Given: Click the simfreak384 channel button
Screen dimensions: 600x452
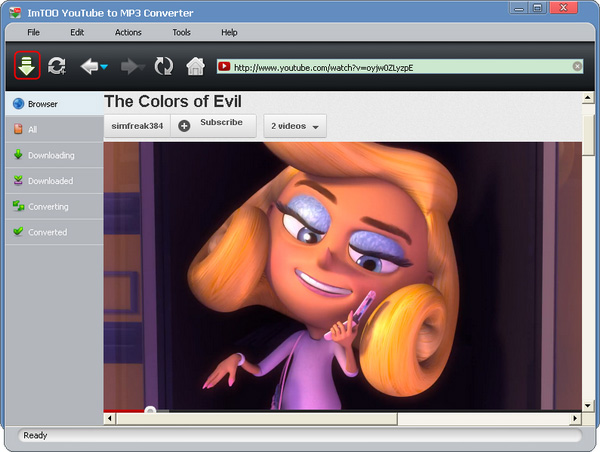Looking at the screenshot, I should pyautogui.click(x=137, y=126).
